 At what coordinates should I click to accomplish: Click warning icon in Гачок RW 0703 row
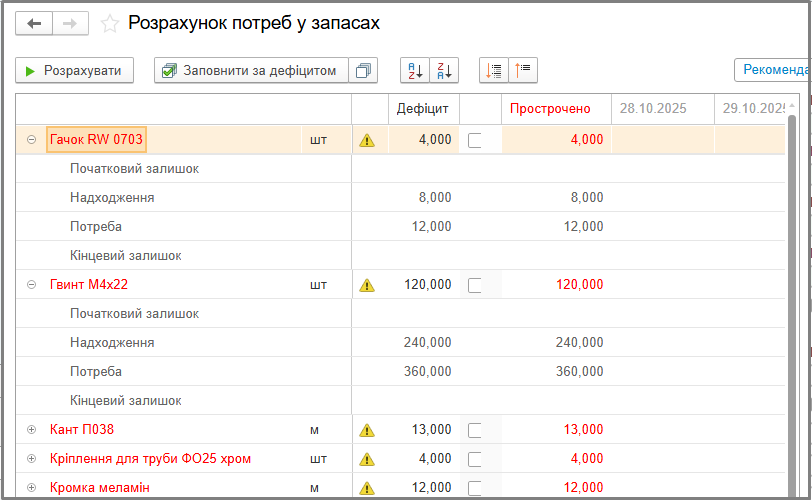pyautogui.click(x=367, y=140)
